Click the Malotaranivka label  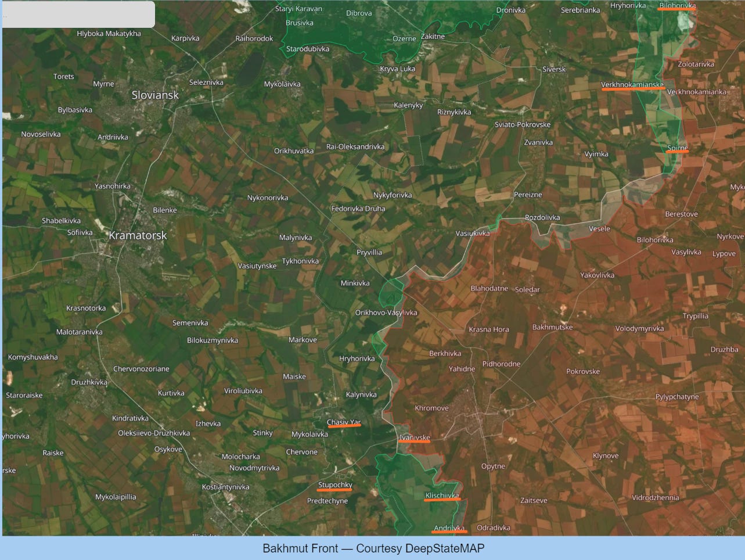[79, 332]
